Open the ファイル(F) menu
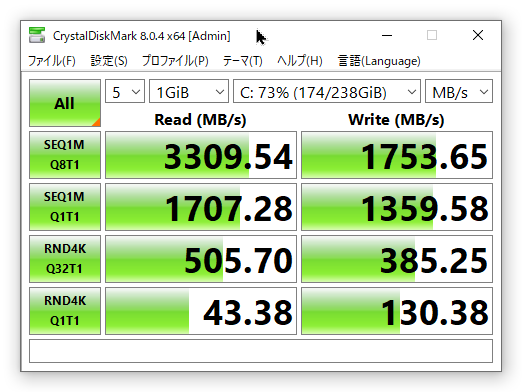Viewport: 522px width, 392px height. [52, 61]
